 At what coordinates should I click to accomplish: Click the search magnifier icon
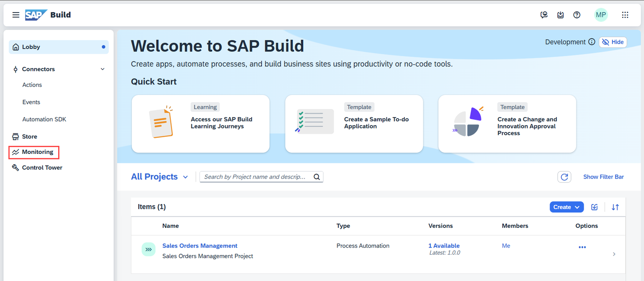tap(317, 177)
